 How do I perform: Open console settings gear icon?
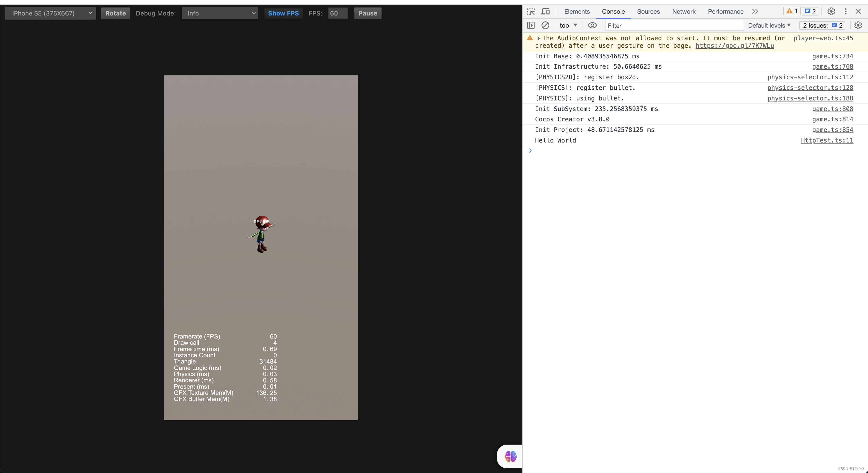pos(858,25)
